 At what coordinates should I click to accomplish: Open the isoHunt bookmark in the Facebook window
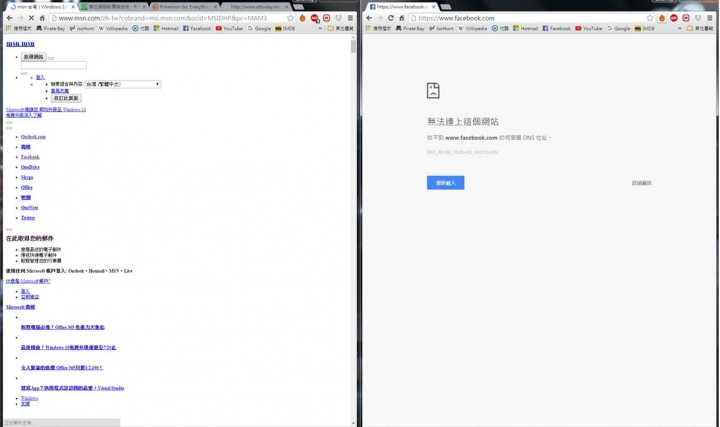point(441,28)
